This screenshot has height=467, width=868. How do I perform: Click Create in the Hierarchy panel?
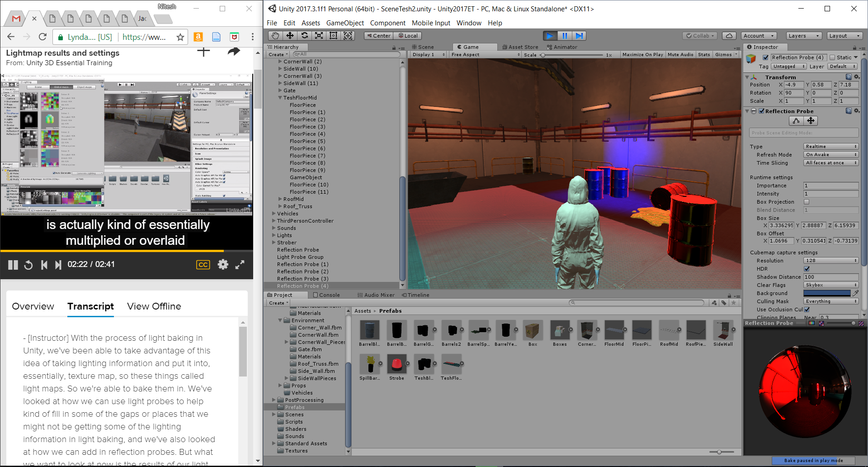278,55
